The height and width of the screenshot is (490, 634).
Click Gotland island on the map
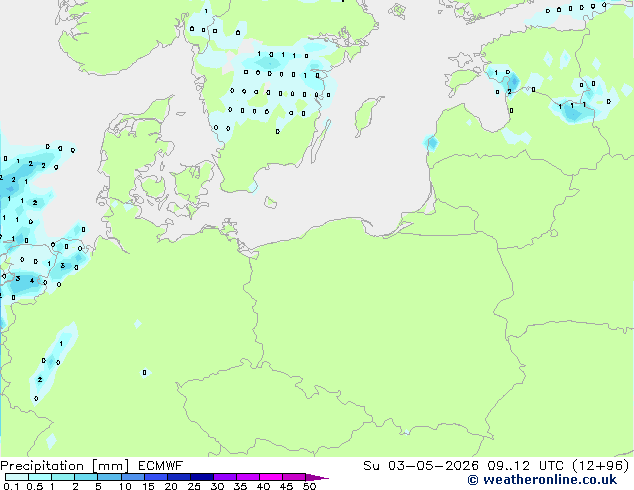[367, 115]
